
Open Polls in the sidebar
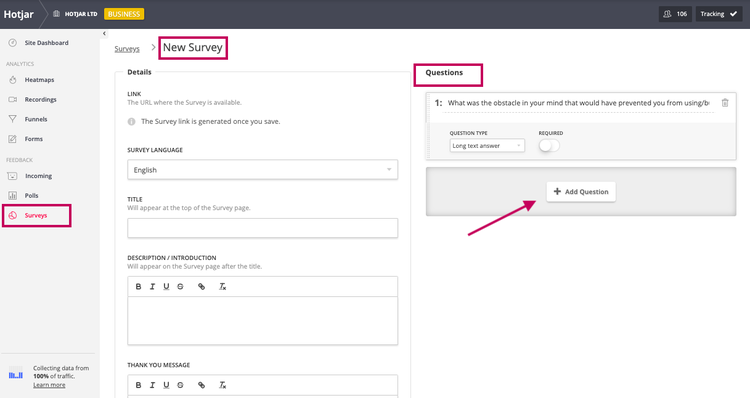point(32,196)
